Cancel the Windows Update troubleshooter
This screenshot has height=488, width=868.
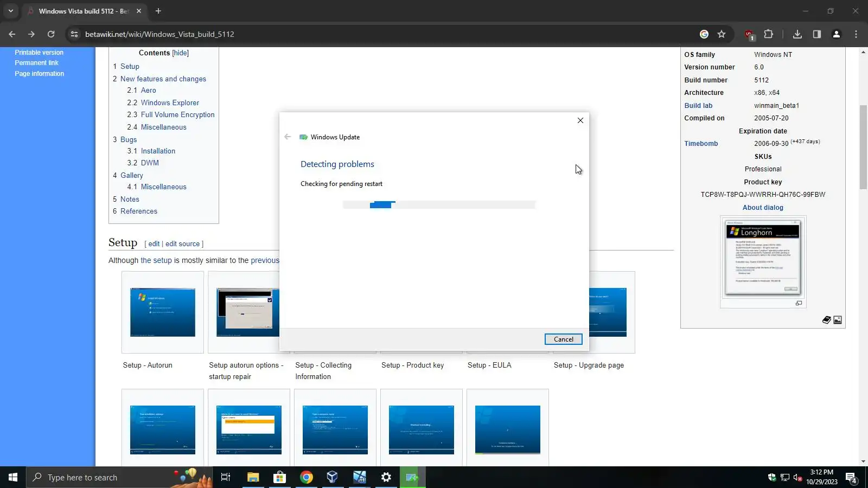[563, 339]
